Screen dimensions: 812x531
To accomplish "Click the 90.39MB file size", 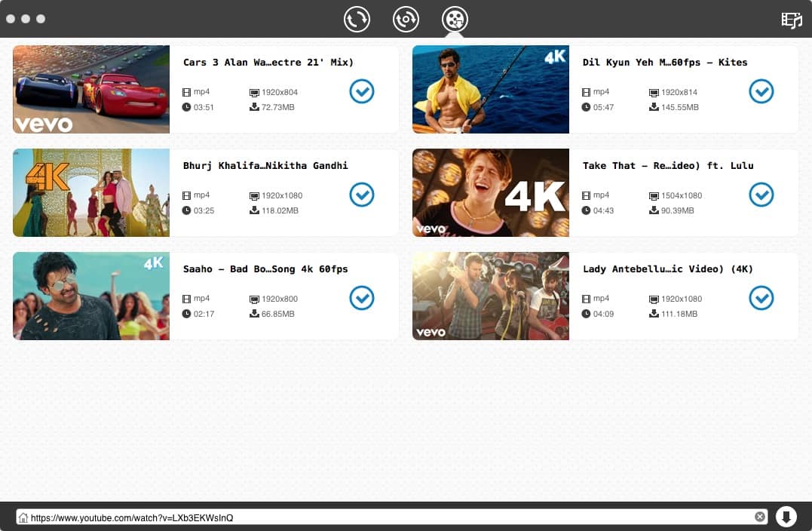I will 678,211.
